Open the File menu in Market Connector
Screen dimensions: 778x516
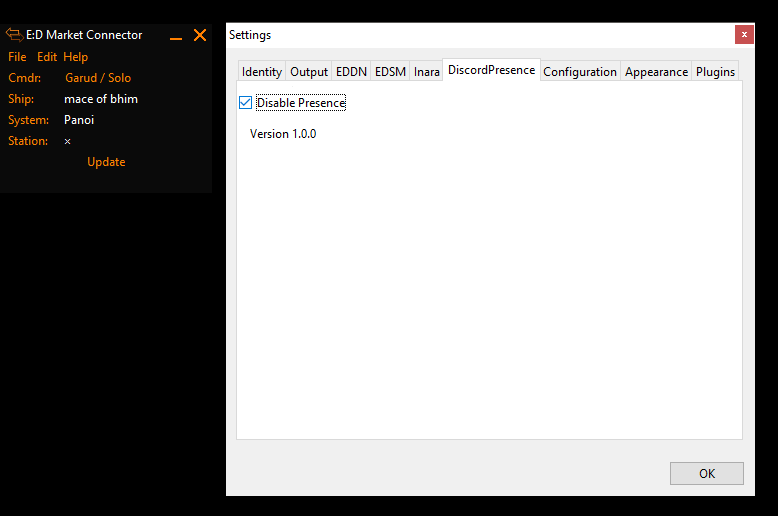click(x=17, y=57)
